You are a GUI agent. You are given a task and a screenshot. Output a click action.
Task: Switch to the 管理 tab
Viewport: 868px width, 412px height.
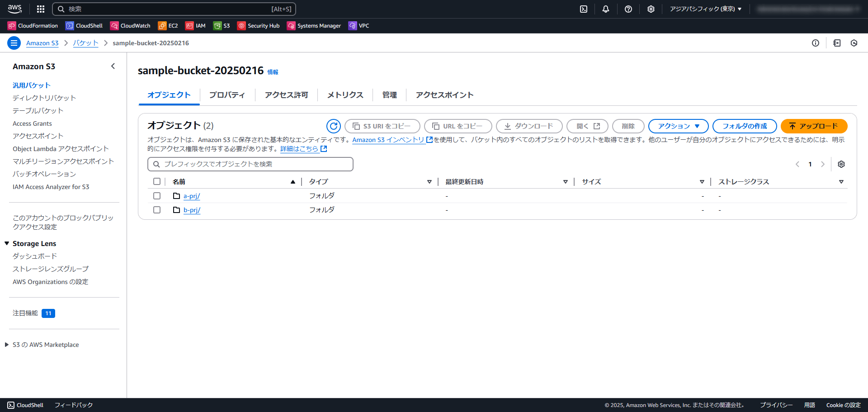click(389, 95)
